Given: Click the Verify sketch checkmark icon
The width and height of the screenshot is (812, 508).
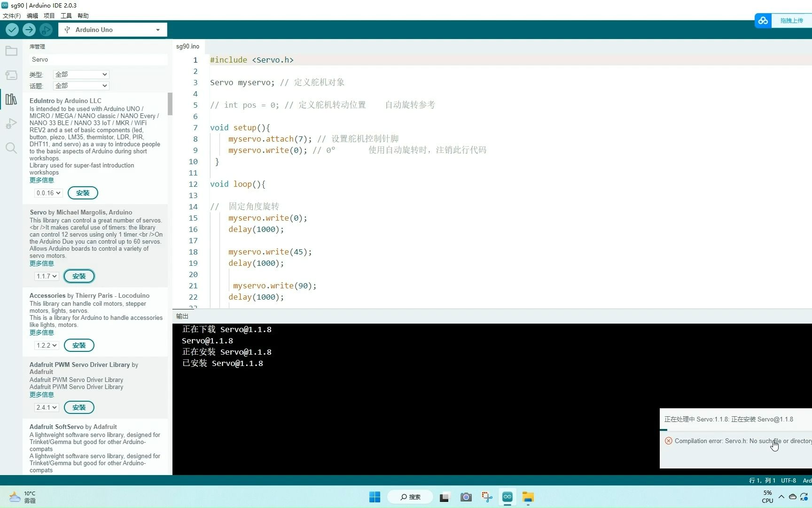Looking at the screenshot, I should [x=12, y=30].
